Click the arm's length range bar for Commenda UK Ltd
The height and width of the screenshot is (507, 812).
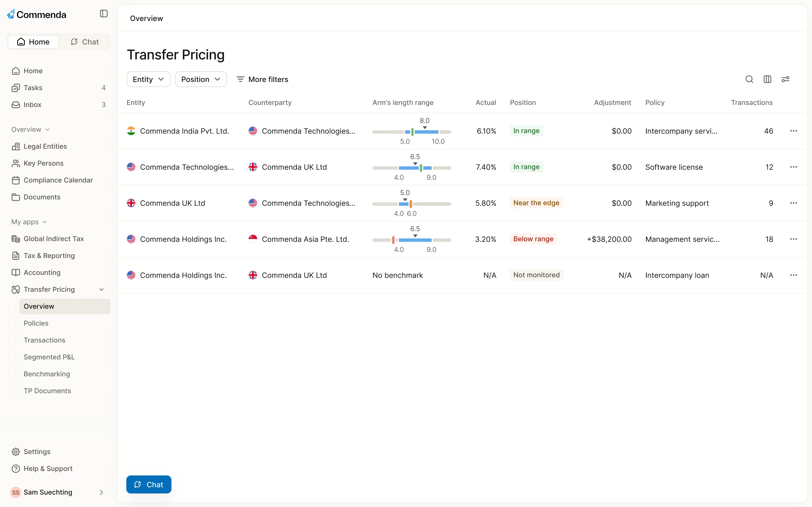[411, 204]
